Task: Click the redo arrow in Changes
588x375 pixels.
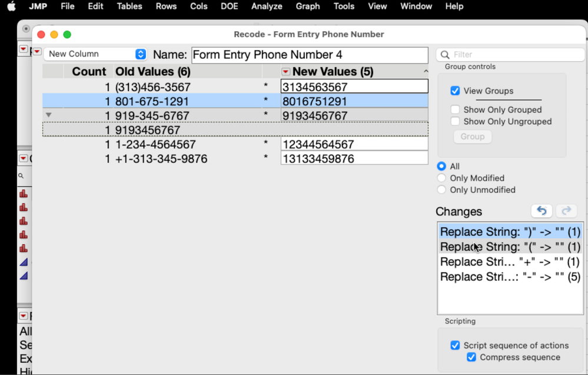Action: point(566,211)
